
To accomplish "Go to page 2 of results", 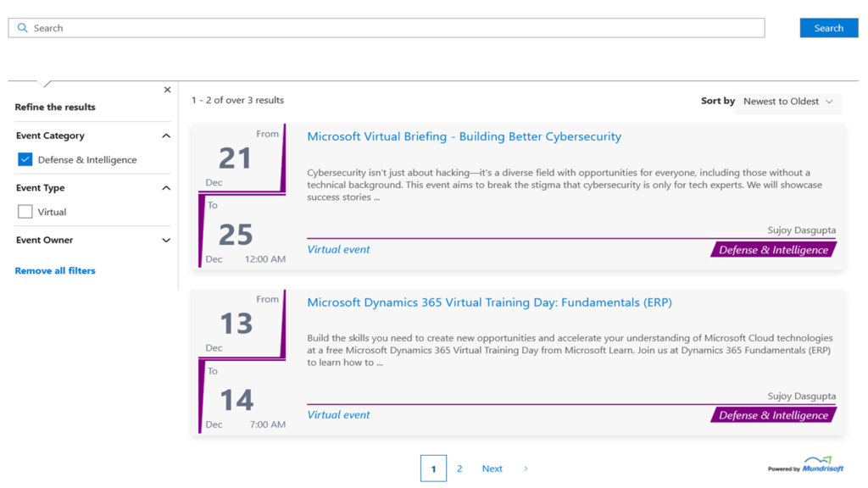I will coord(459,469).
